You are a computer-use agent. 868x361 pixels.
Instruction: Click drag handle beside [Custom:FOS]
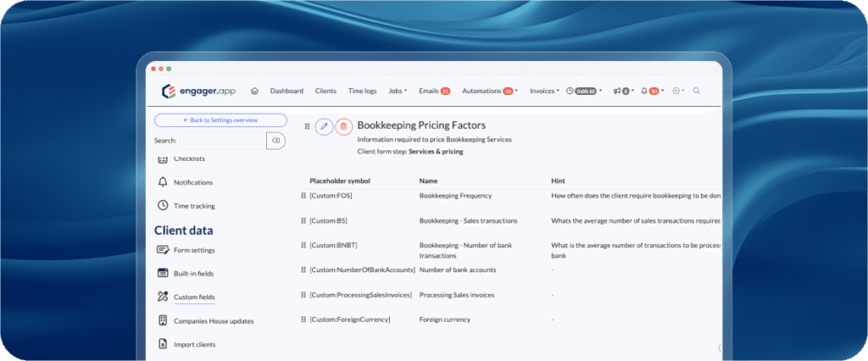coord(303,196)
